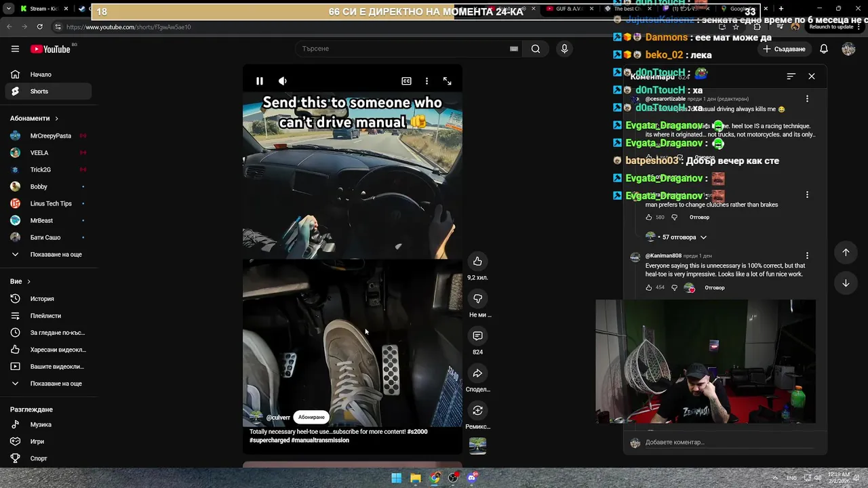Dislike the comment with 580 likes

click(674, 218)
